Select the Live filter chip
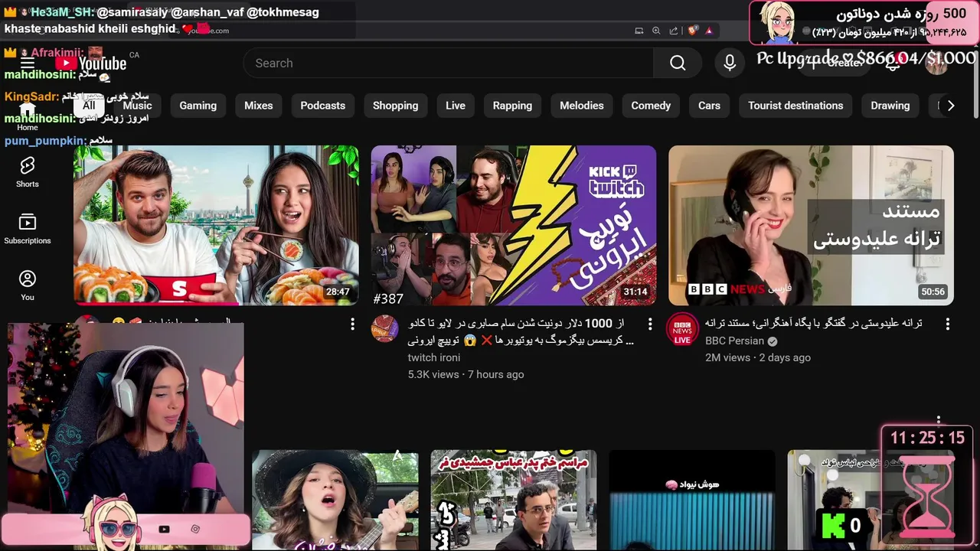 click(x=456, y=106)
